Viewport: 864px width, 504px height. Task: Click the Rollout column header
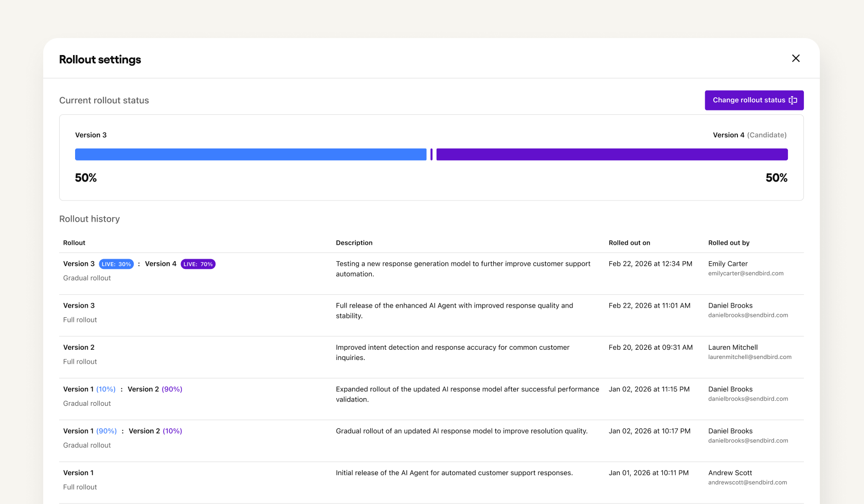point(74,243)
